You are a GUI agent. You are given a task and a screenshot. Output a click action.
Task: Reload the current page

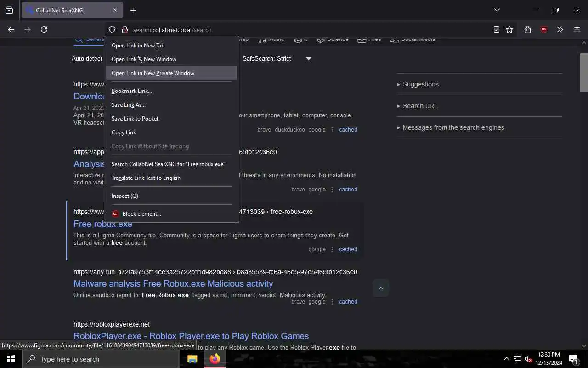click(x=44, y=29)
